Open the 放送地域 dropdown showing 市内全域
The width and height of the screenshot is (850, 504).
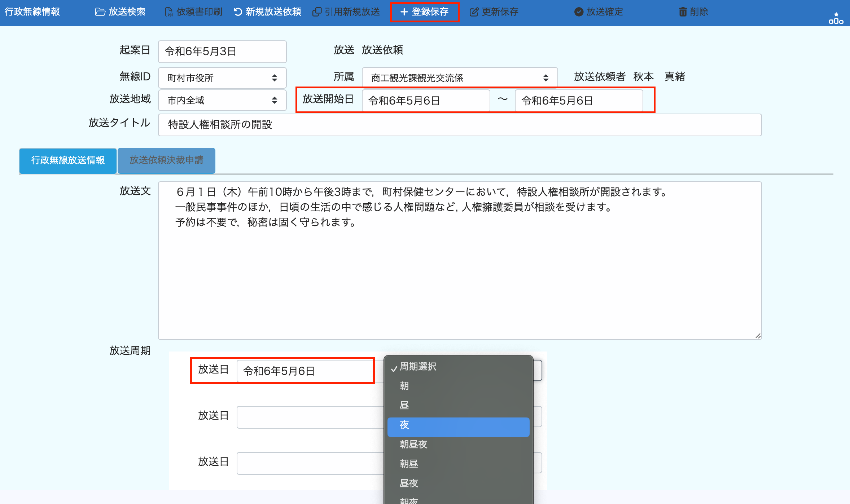pyautogui.click(x=222, y=100)
